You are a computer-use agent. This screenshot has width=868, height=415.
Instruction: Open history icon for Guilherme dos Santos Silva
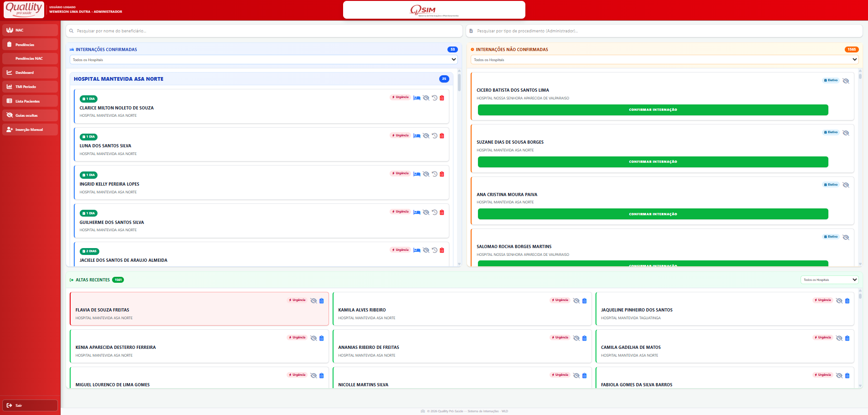point(435,212)
